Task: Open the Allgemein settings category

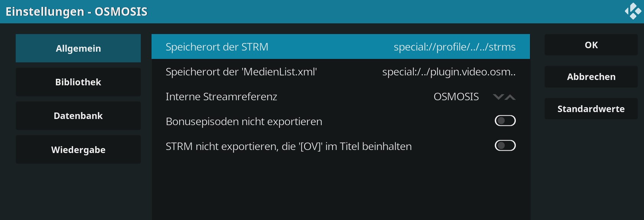Action: pos(78,48)
